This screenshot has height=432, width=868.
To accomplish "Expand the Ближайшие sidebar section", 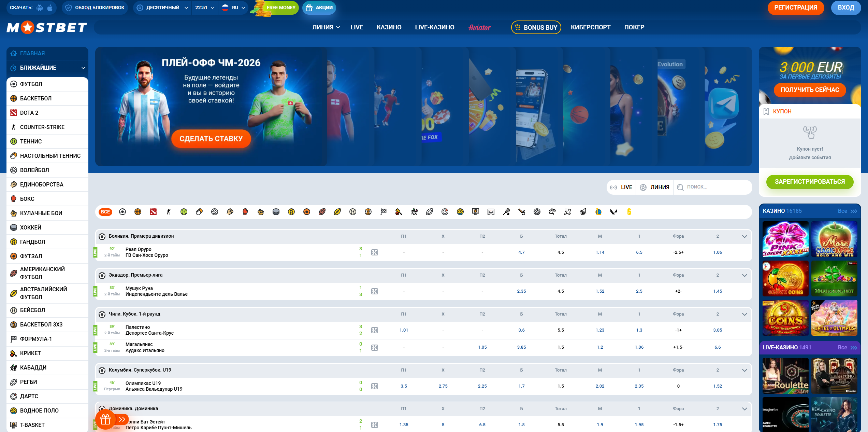I will point(47,68).
